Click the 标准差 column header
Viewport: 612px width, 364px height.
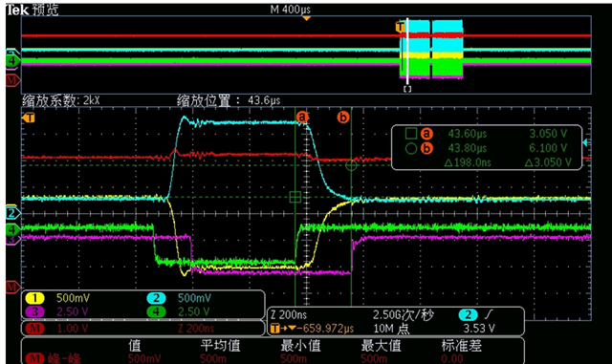coord(461,346)
